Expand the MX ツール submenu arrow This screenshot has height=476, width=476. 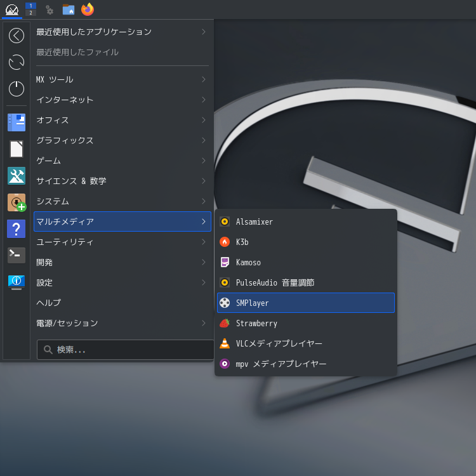pos(204,79)
